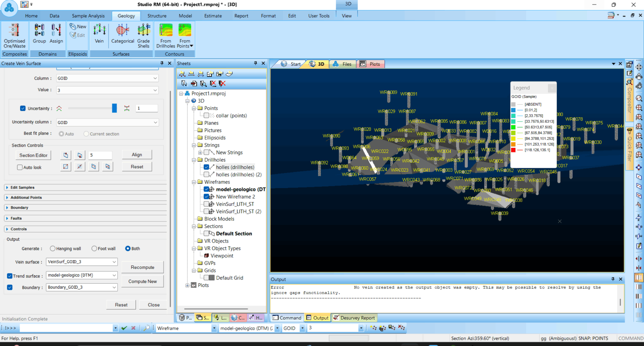Click first icon in Sheets toolbar
644x346 pixels.
(x=182, y=74)
